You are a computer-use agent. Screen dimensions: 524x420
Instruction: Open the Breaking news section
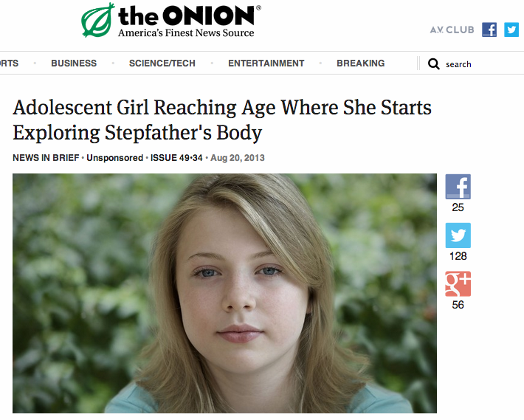360,63
